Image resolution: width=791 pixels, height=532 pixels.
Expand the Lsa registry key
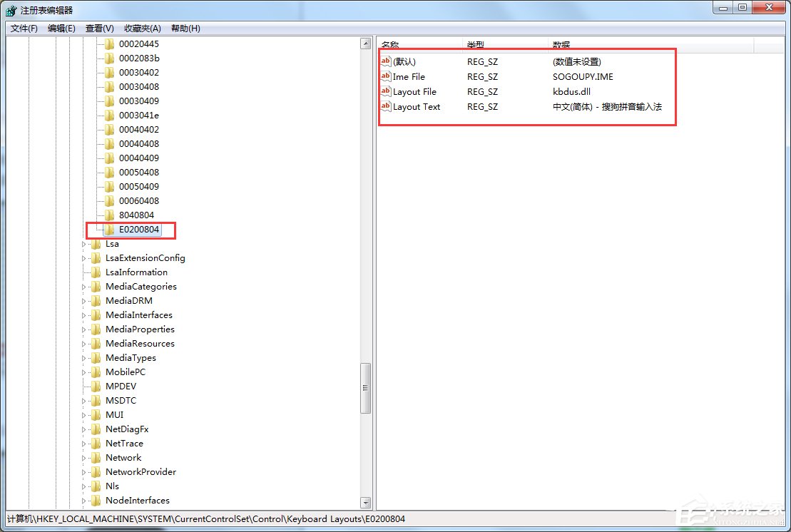(83, 243)
